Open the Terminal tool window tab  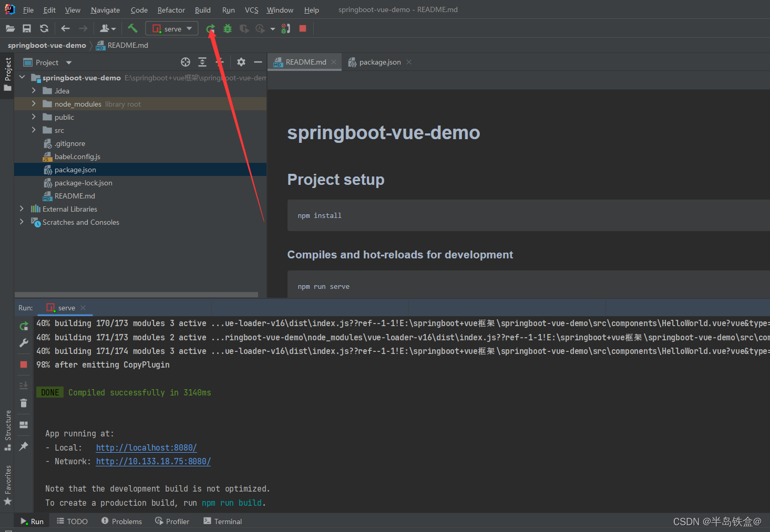point(222,521)
